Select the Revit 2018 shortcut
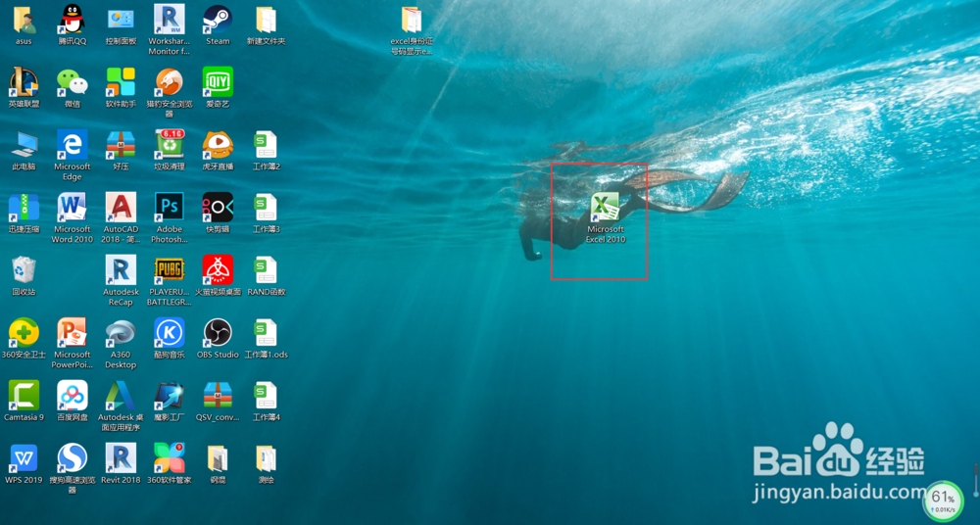Screen dimensions: 980x525 [121, 463]
